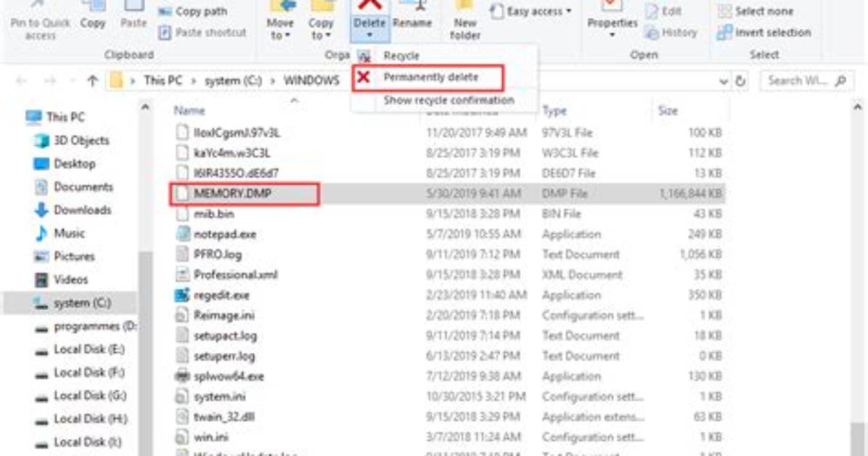Viewport: 868px width, 456px height.
Task: Open the Easy access dropdown
Action: click(x=531, y=11)
